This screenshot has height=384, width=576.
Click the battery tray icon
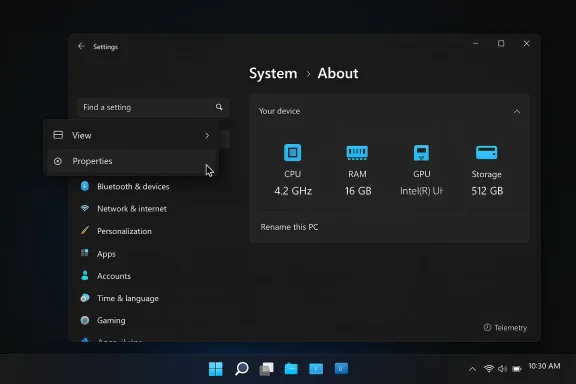[x=517, y=369]
